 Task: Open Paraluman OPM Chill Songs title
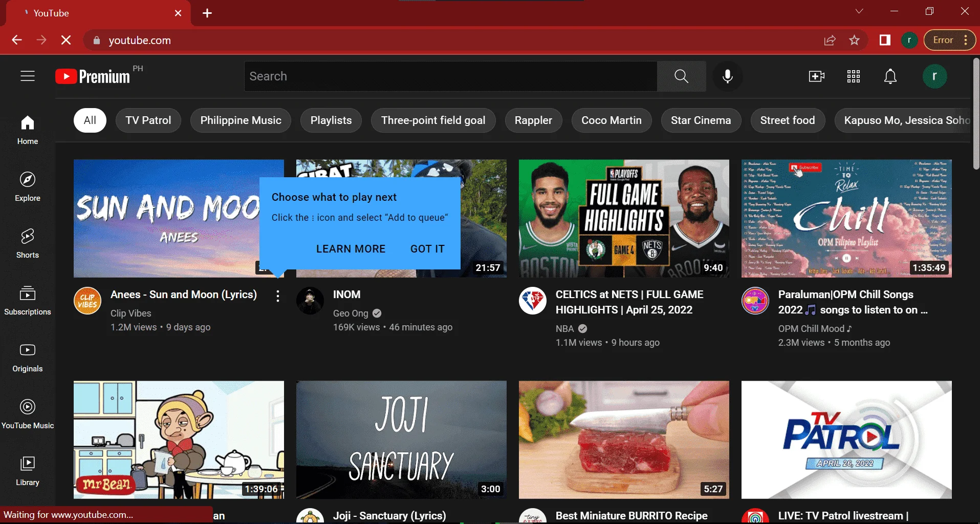coord(853,302)
